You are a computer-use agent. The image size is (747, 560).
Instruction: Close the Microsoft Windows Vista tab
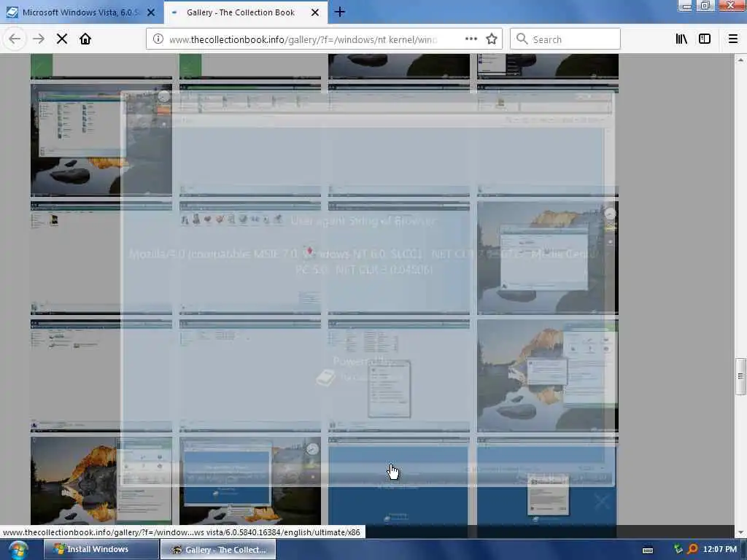pyautogui.click(x=151, y=13)
